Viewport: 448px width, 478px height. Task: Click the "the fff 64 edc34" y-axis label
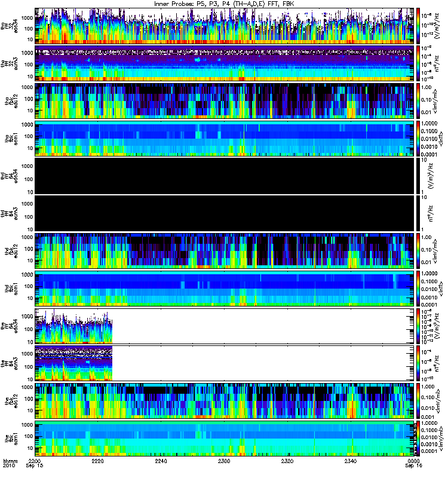(10, 326)
